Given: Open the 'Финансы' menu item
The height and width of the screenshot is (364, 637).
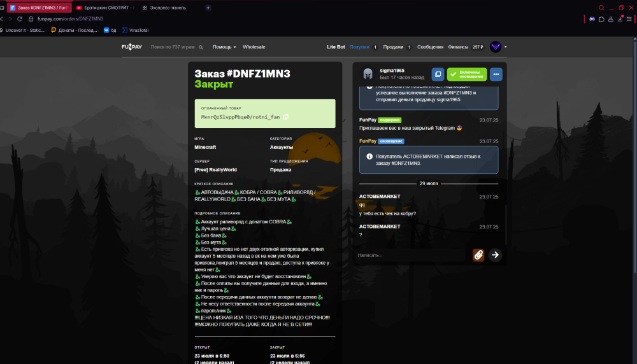Looking at the screenshot, I should (458, 47).
